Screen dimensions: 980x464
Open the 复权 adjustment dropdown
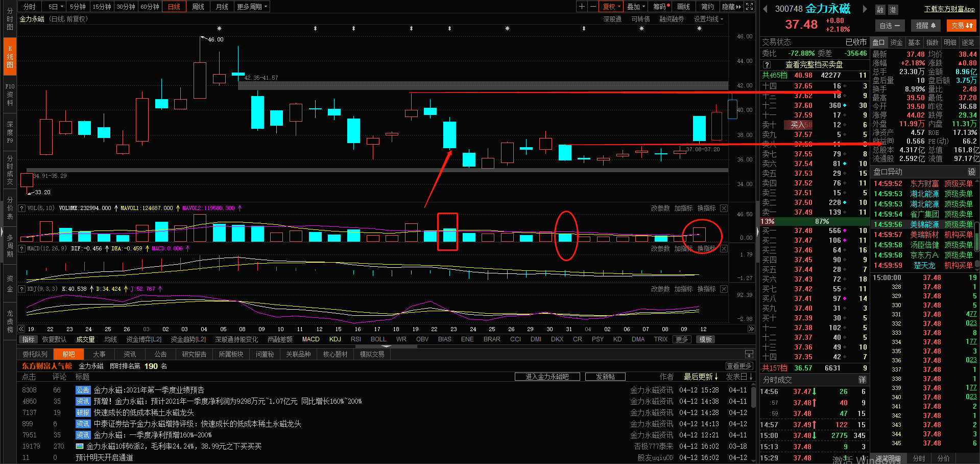coord(612,7)
